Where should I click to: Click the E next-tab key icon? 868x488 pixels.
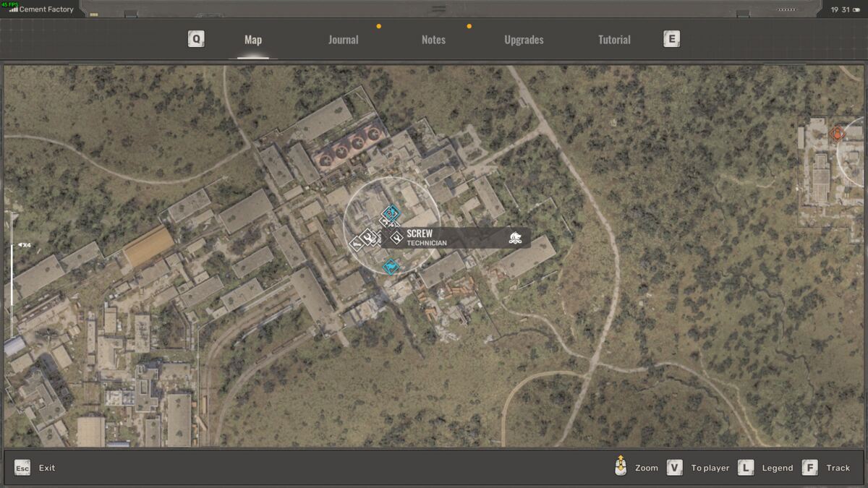pyautogui.click(x=671, y=39)
